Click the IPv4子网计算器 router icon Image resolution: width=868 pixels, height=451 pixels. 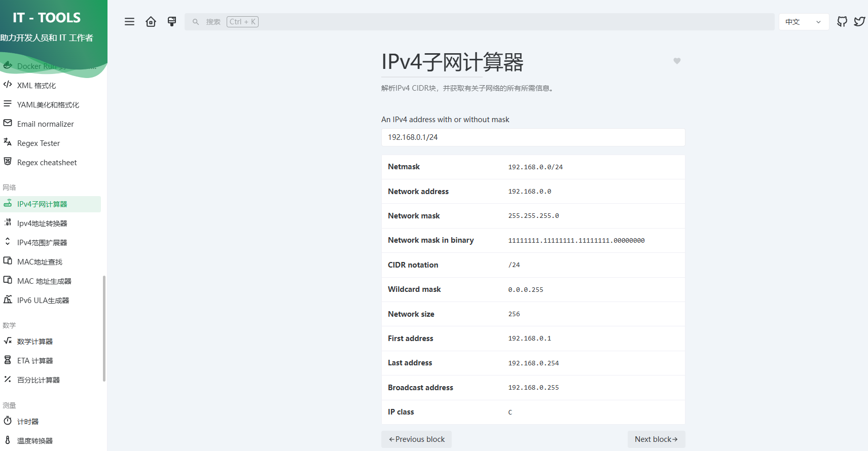[8, 203]
